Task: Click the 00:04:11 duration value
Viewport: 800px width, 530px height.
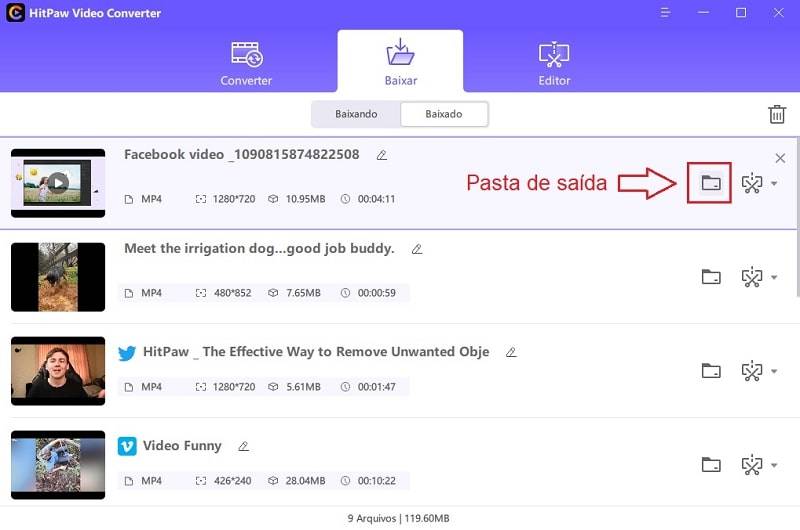Action: (377, 199)
